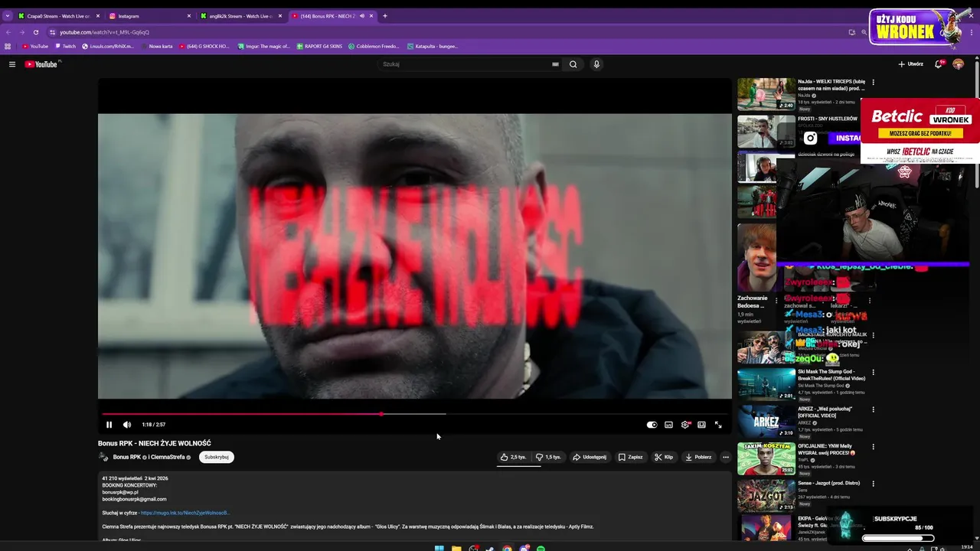980x551 pixels.
Task: Mute the video player volume icon
Action: (127, 425)
